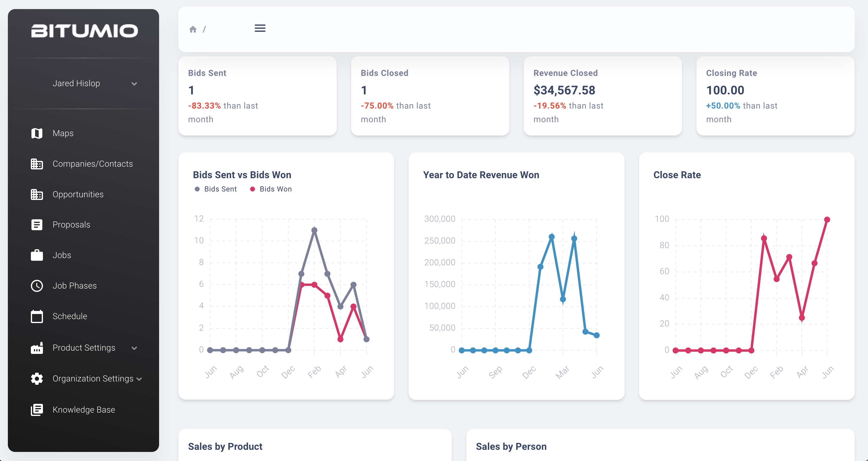Open Schedule using the calendar icon

pos(36,316)
